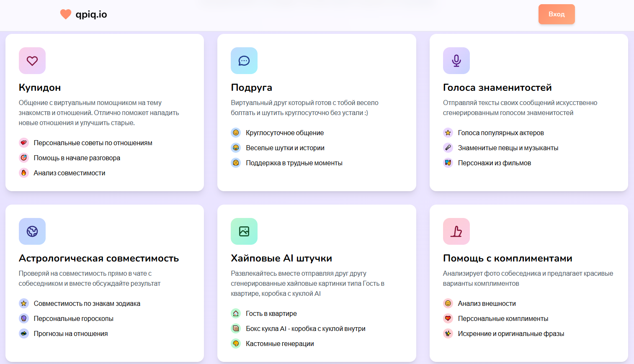Click the icon beside Прогнозы на отношения
The height and width of the screenshot is (364, 634).
24,333
